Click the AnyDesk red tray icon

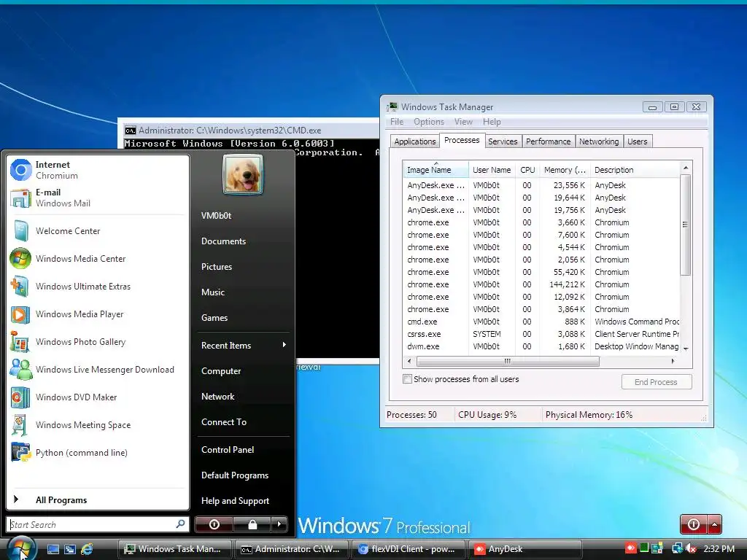coord(631,548)
